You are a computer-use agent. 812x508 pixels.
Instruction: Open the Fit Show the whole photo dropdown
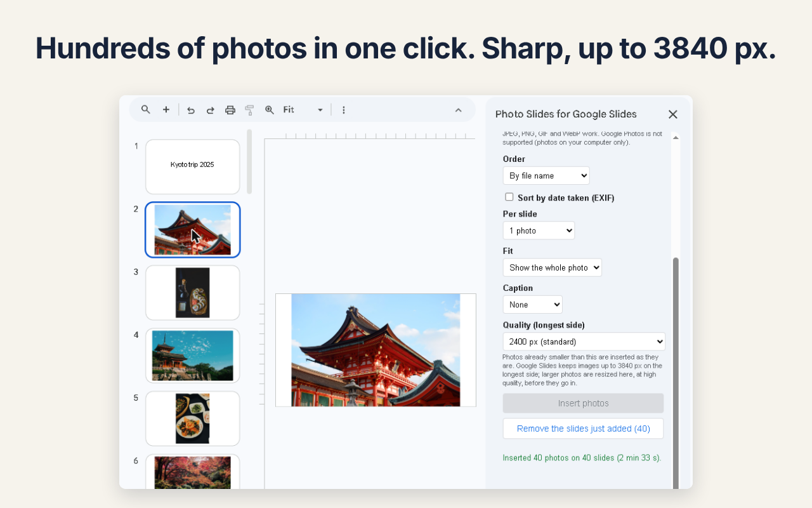click(552, 267)
